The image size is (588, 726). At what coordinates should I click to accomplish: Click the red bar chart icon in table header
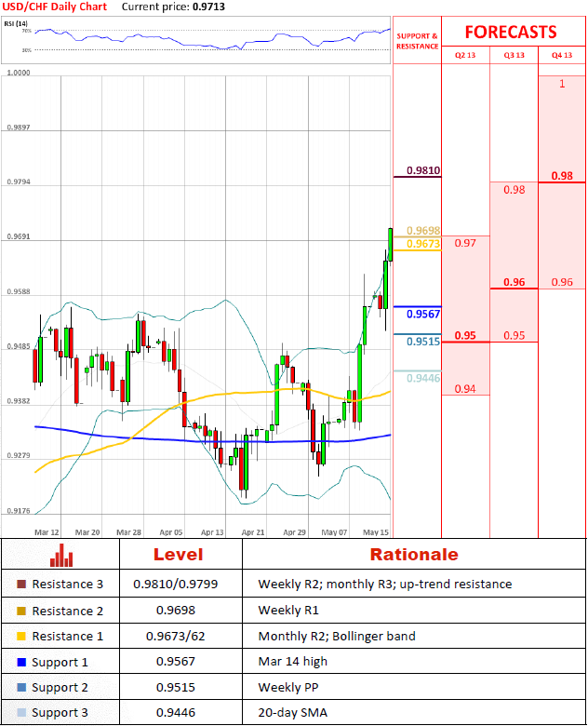[61, 555]
